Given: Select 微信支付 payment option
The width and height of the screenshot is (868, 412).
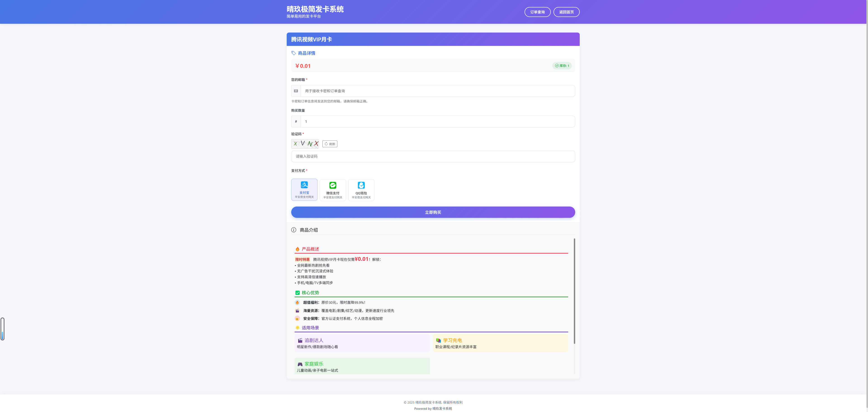Looking at the screenshot, I should point(333,193).
